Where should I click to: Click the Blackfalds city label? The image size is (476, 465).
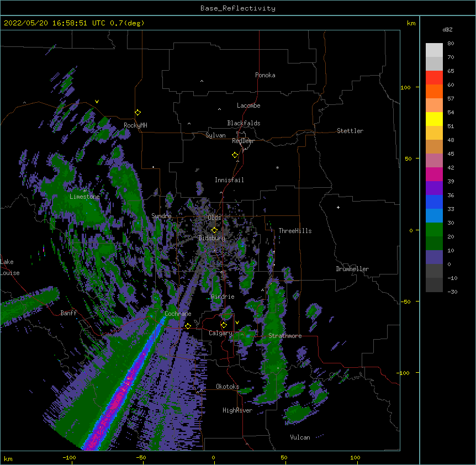[x=244, y=123]
